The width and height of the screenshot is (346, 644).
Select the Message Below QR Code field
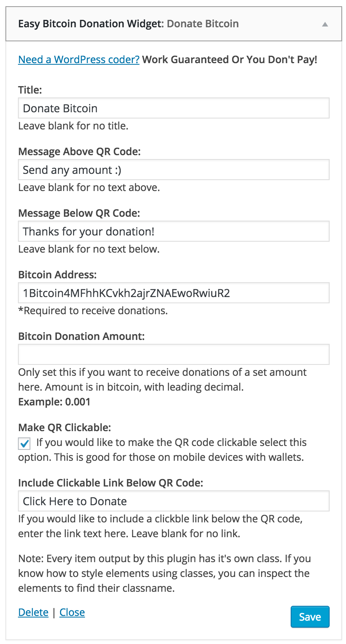tap(174, 232)
